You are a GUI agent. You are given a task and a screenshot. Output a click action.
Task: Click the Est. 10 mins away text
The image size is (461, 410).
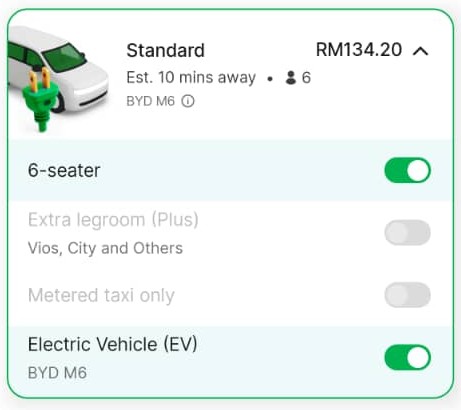pyautogui.click(x=191, y=78)
